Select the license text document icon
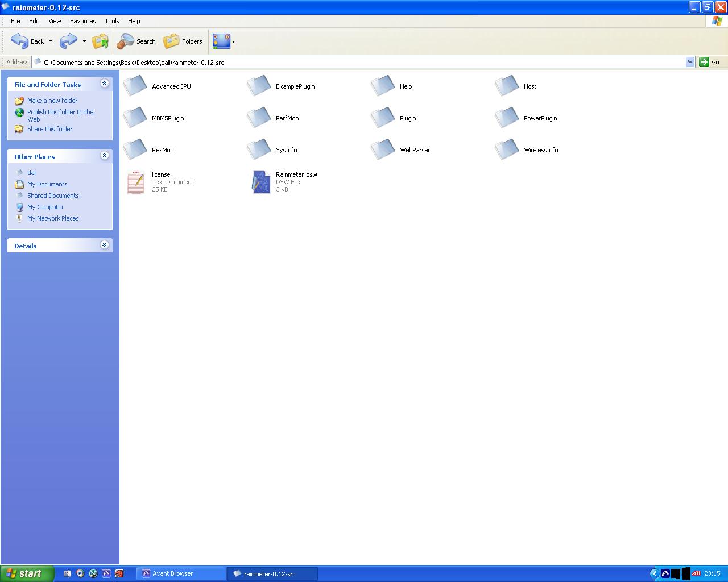Viewport: 728px width, 582px height. [136, 182]
